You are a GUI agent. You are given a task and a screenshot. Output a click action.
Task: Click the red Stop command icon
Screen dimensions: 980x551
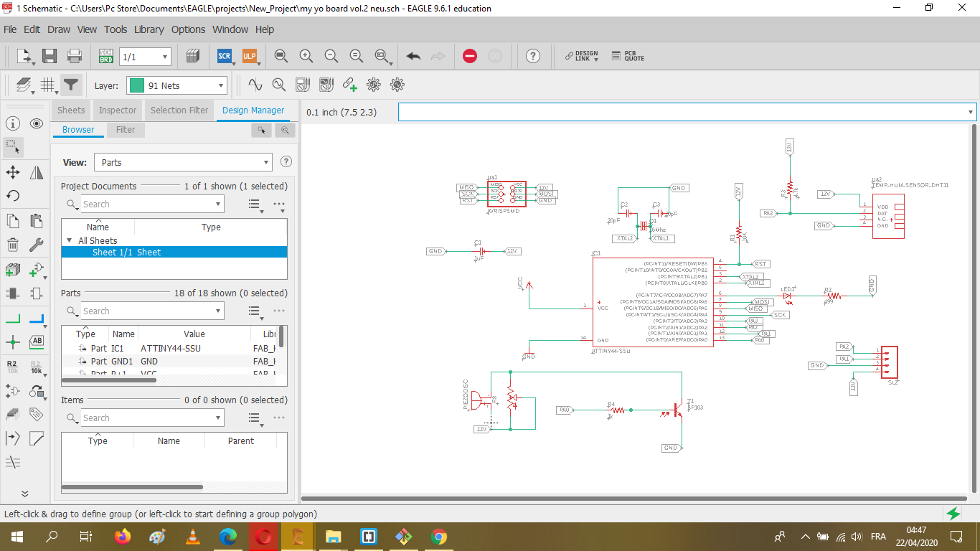pyautogui.click(x=470, y=56)
